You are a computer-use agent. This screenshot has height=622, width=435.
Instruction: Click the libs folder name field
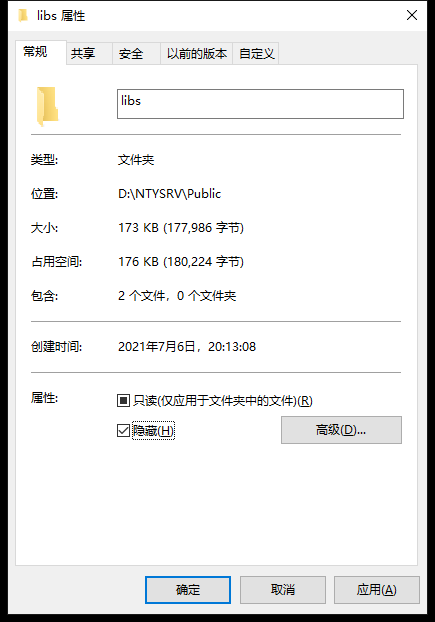point(261,104)
